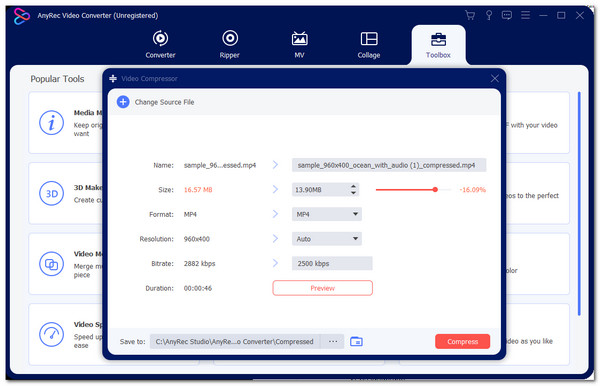The height and width of the screenshot is (386, 600).
Task: Maximize the AnyRec window
Action: pyautogui.click(x=561, y=15)
